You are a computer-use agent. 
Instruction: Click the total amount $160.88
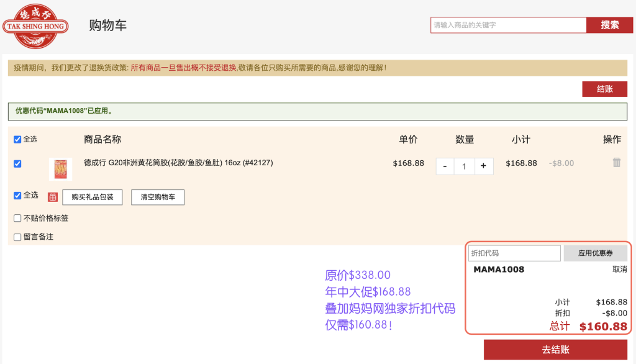[x=603, y=327]
